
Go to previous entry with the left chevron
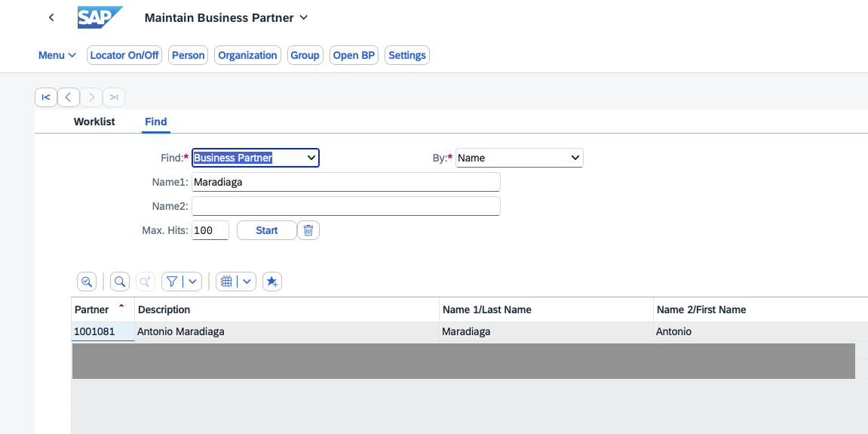click(69, 97)
